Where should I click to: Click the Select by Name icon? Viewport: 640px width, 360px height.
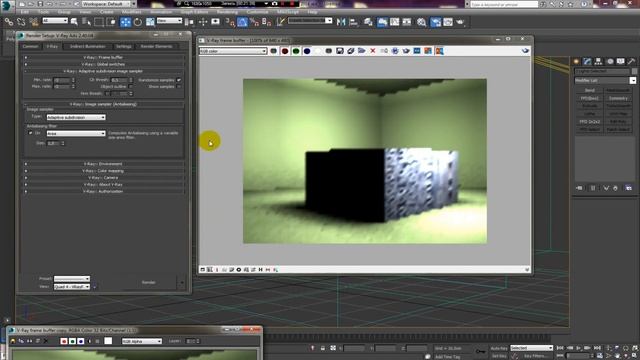tap(86, 22)
